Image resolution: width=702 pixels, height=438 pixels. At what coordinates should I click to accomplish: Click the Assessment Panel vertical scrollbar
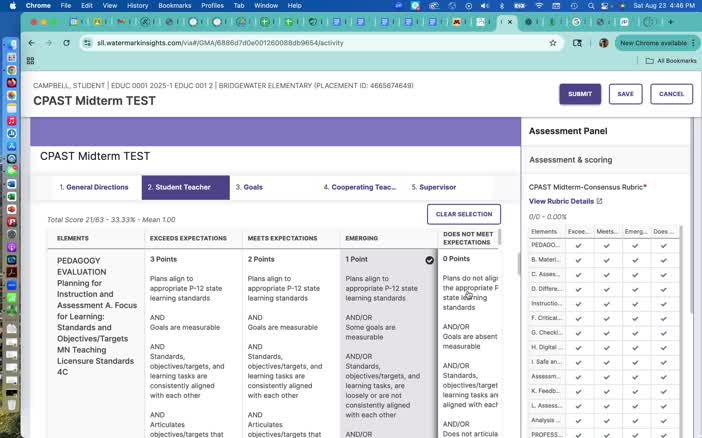tap(692, 215)
